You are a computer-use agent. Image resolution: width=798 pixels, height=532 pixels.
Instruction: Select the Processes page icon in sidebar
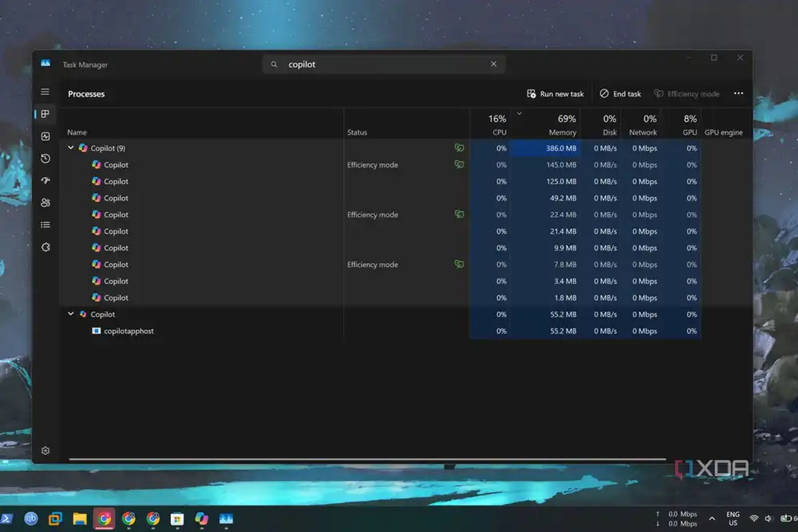click(x=45, y=114)
